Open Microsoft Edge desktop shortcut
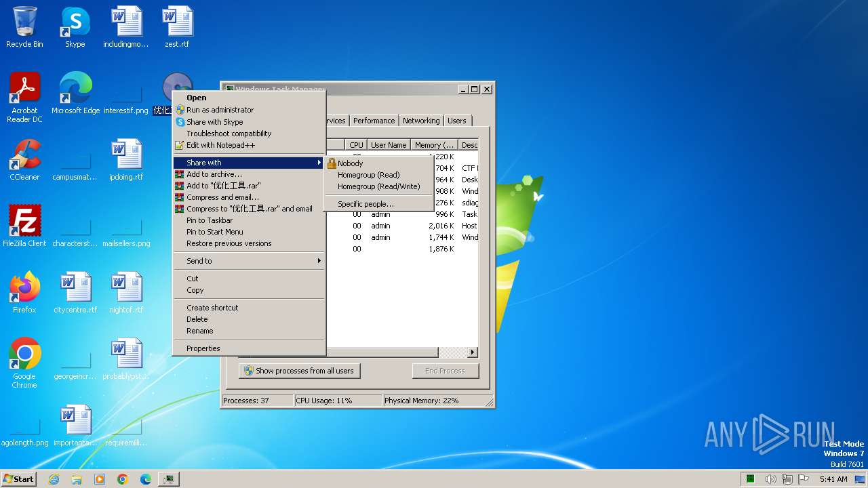 click(x=75, y=94)
